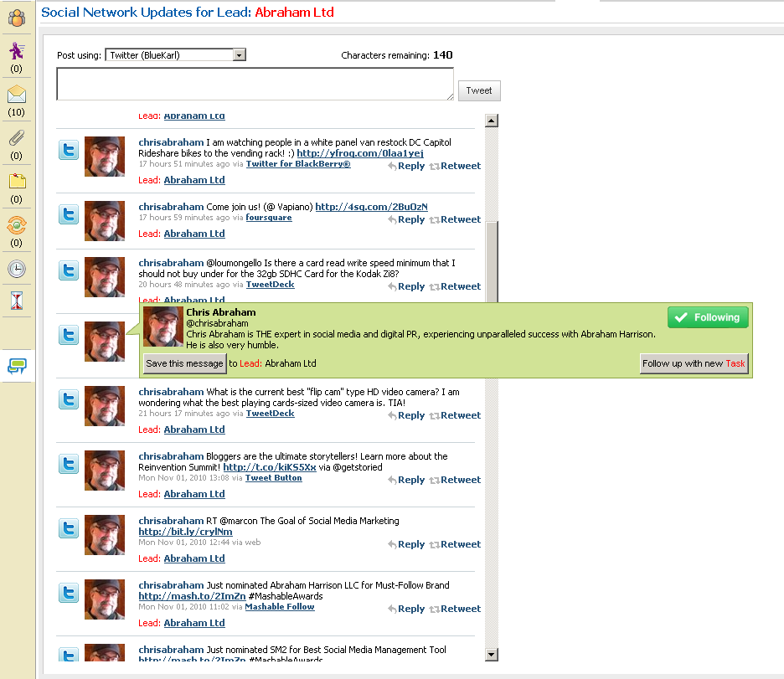This screenshot has height=679, width=784.
Task: Open the contacts group icon in sidebar
Action: coord(17,18)
